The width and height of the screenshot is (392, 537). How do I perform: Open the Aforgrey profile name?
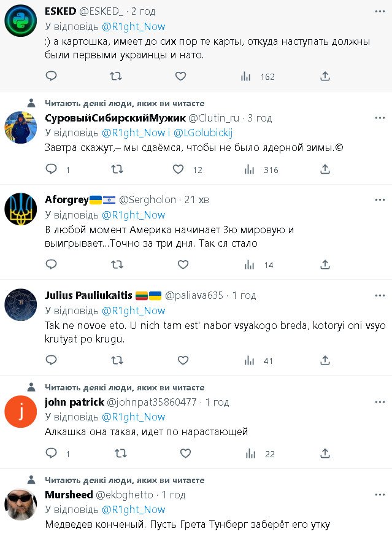pos(66,199)
